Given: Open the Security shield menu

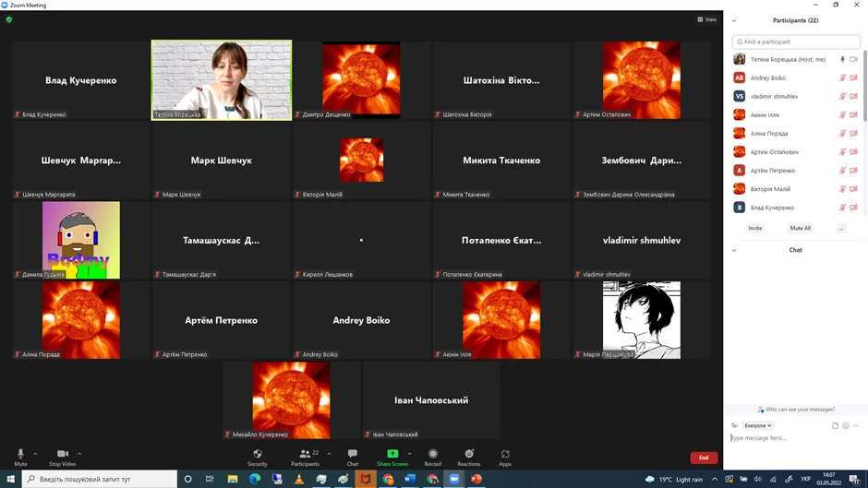Looking at the screenshot, I should pyautogui.click(x=257, y=454).
